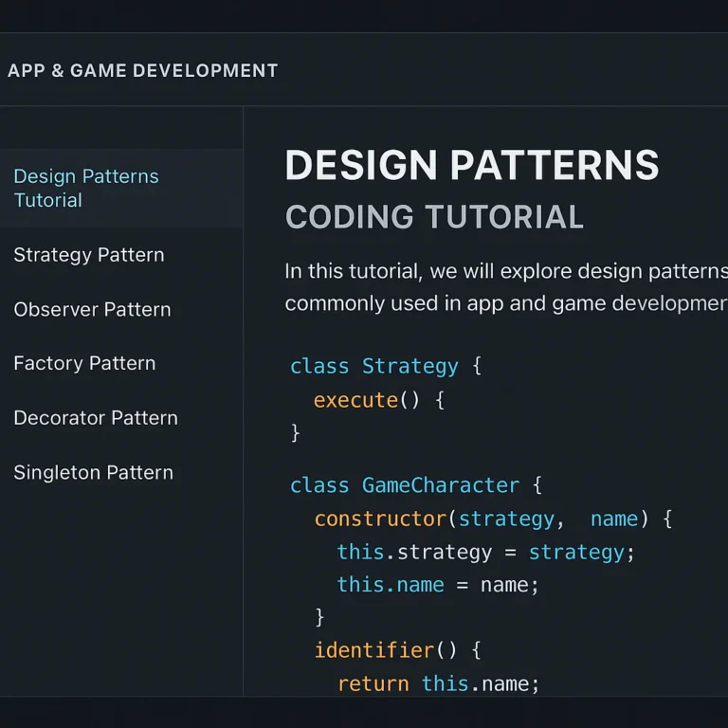Click the "this.name = name;" code line
This screenshot has width=728, height=728.
pyautogui.click(x=438, y=585)
